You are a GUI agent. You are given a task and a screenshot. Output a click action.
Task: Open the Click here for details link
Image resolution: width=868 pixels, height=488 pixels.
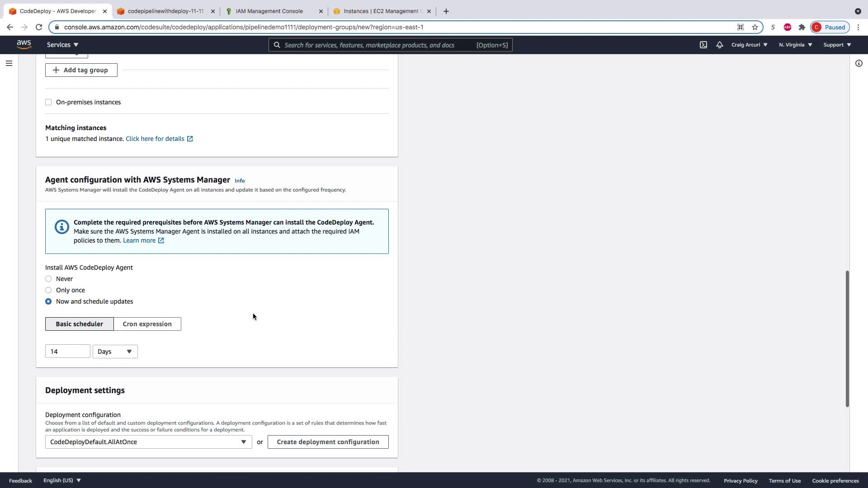click(155, 139)
